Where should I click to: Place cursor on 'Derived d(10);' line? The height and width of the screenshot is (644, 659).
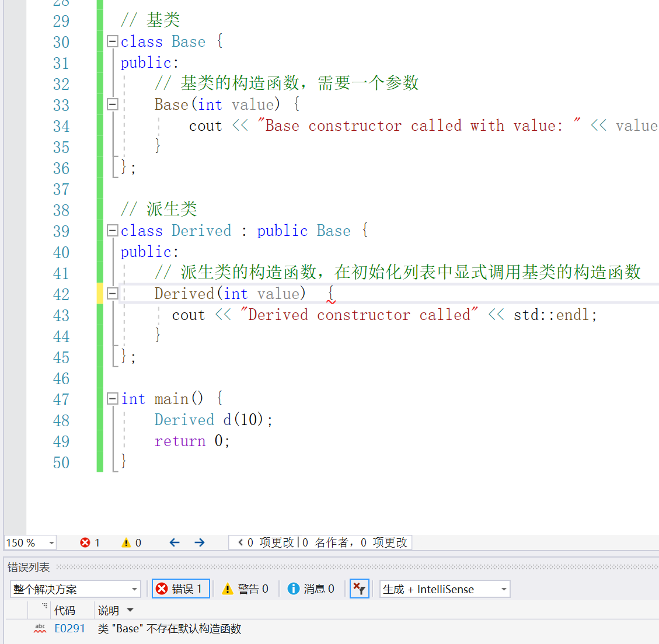[x=214, y=420]
